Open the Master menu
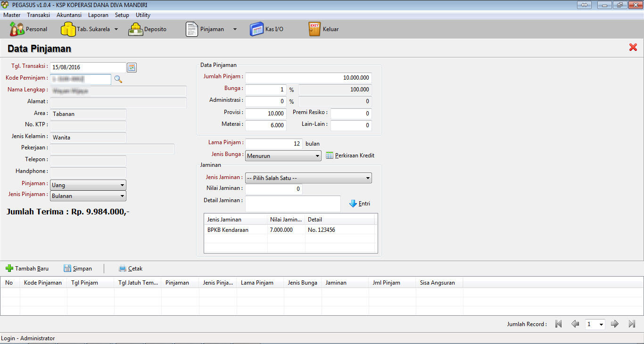 coord(12,15)
